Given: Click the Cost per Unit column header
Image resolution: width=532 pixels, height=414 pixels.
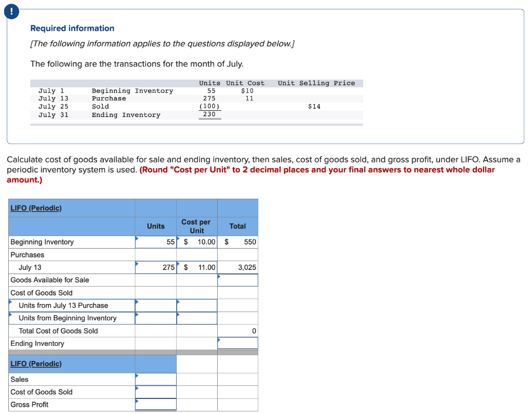Looking at the screenshot, I should [196, 226].
